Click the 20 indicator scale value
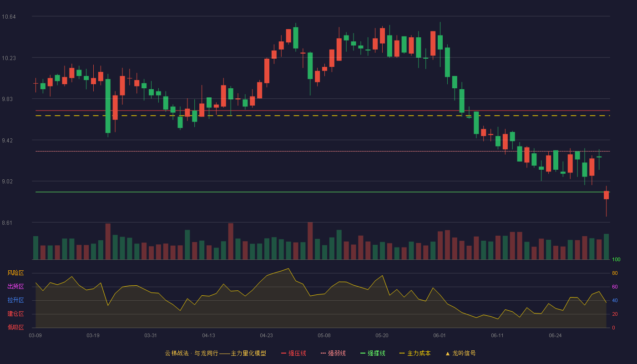This screenshot has height=364, width=637. pos(615,314)
